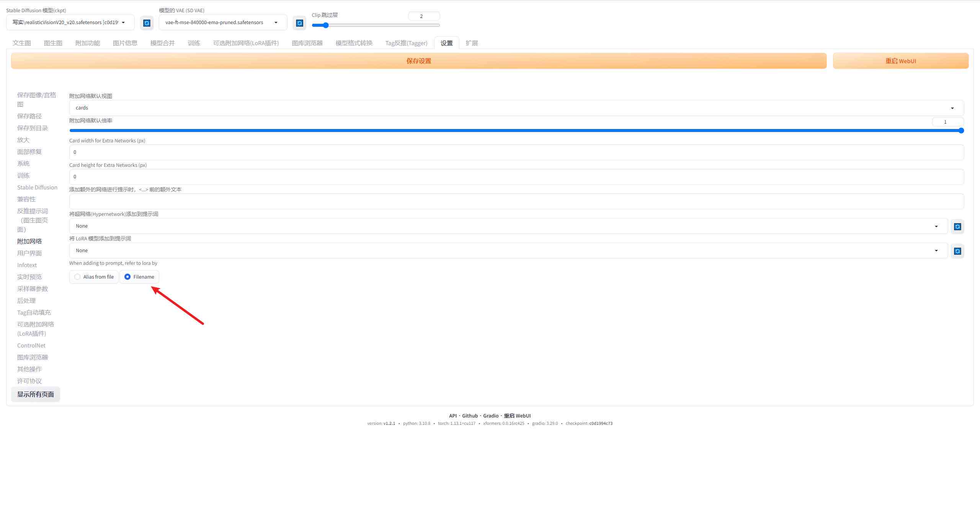
Task: Select Filename radio button for LoRA reference
Action: pyautogui.click(x=127, y=277)
